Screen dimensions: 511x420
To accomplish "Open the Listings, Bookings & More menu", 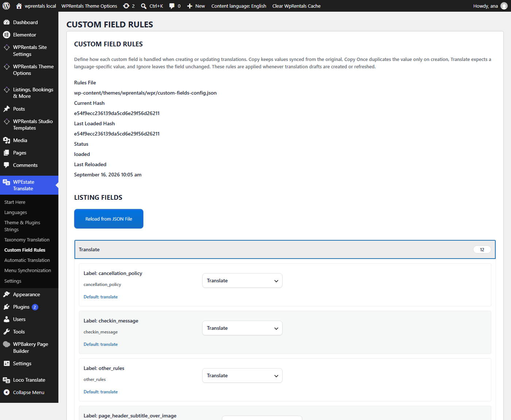I will pyautogui.click(x=29, y=93).
